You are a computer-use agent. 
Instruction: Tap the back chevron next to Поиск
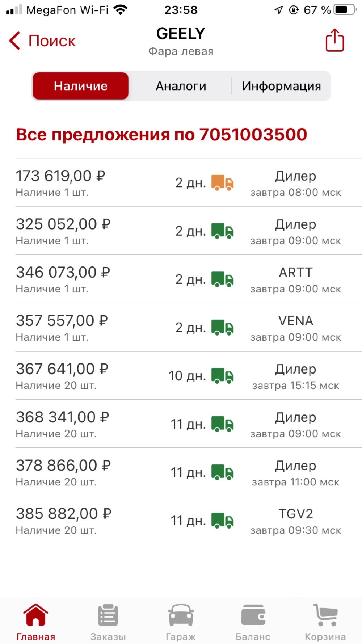tap(14, 41)
